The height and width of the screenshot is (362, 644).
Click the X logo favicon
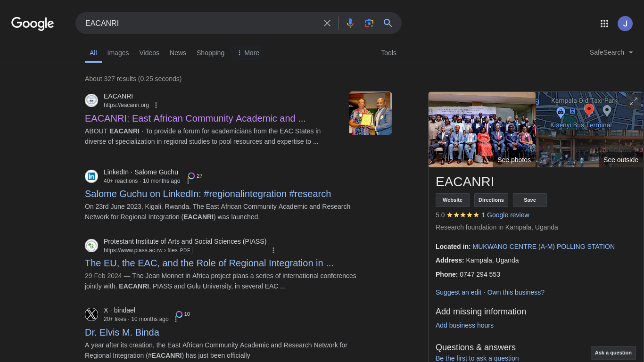point(91,314)
